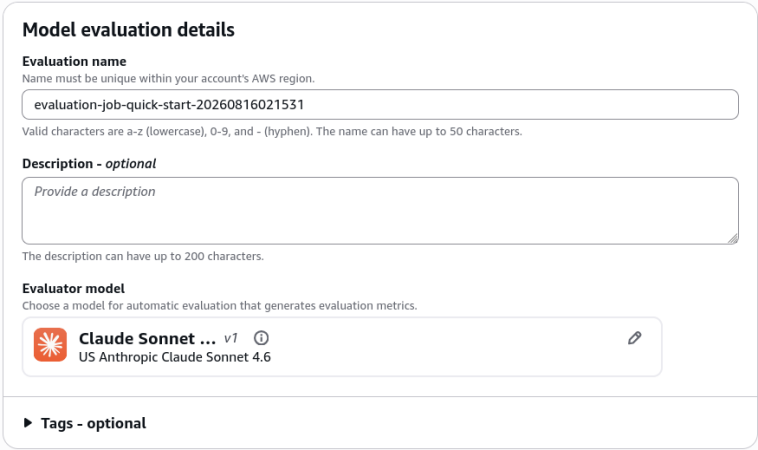Open the info icon beside v1
This screenshot has height=450, width=758.
261,338
